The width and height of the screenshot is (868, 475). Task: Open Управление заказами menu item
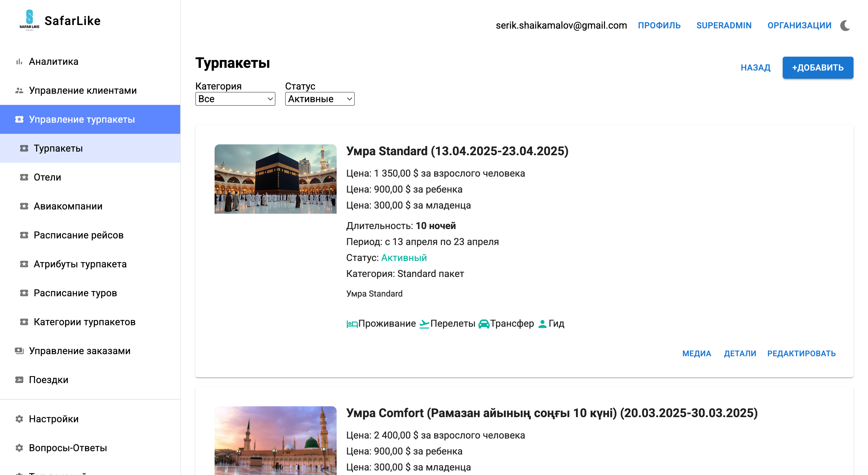click(x=90, y=351)
